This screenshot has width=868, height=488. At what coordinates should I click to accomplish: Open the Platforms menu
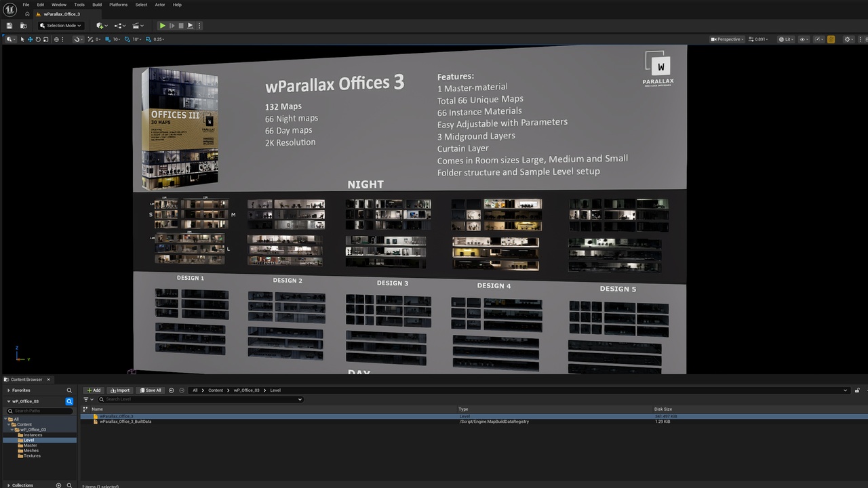tap(118, 5)
